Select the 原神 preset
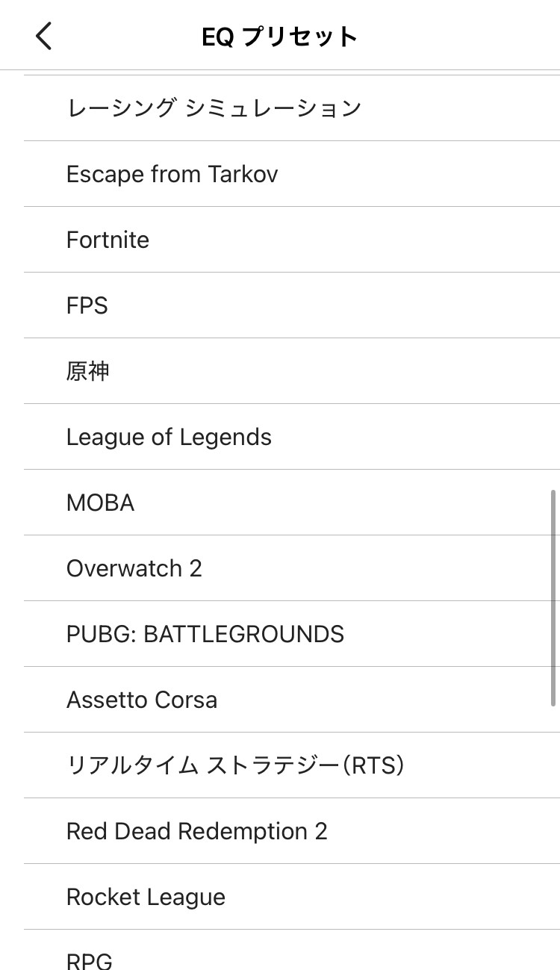The image size is (560, 970). pos(88,371)
